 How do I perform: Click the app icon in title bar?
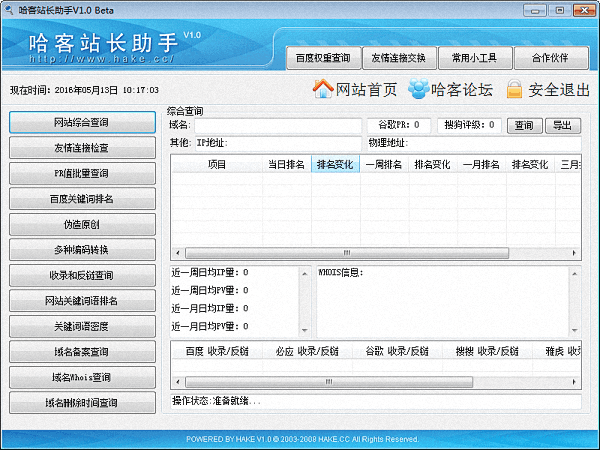point(11,10)
